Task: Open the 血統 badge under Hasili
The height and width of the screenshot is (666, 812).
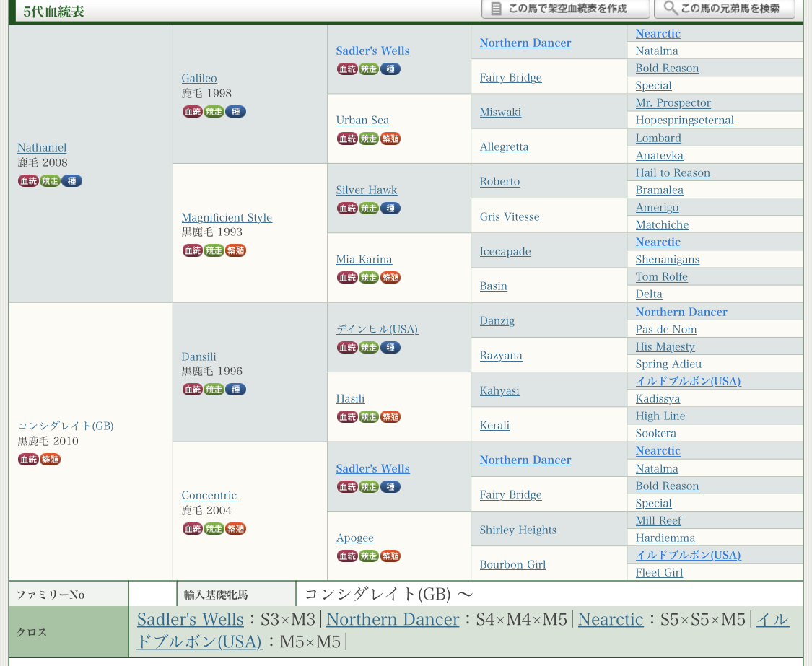Action: point(347,416)
